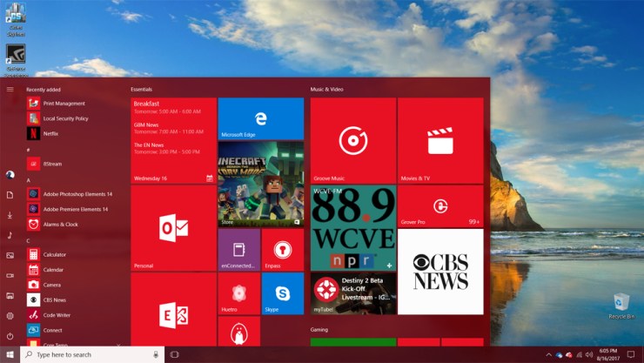Select the Recently added header
This screenshot has width=644, height=363.
click(44, 90)
